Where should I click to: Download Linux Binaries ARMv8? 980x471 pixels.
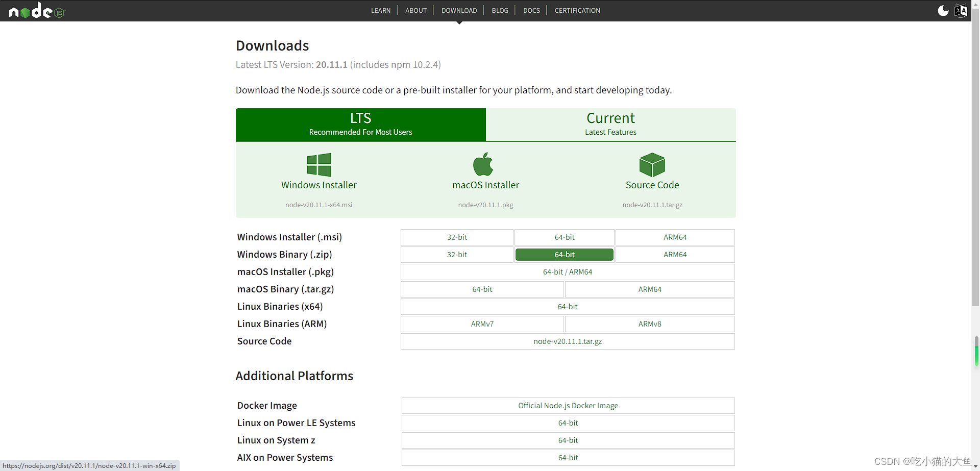coord(650,324)
